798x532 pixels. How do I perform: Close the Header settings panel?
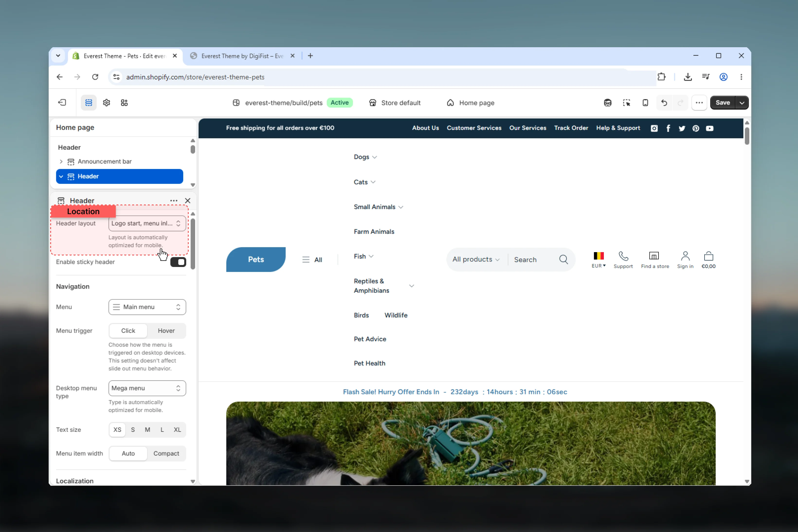point(188,201)
